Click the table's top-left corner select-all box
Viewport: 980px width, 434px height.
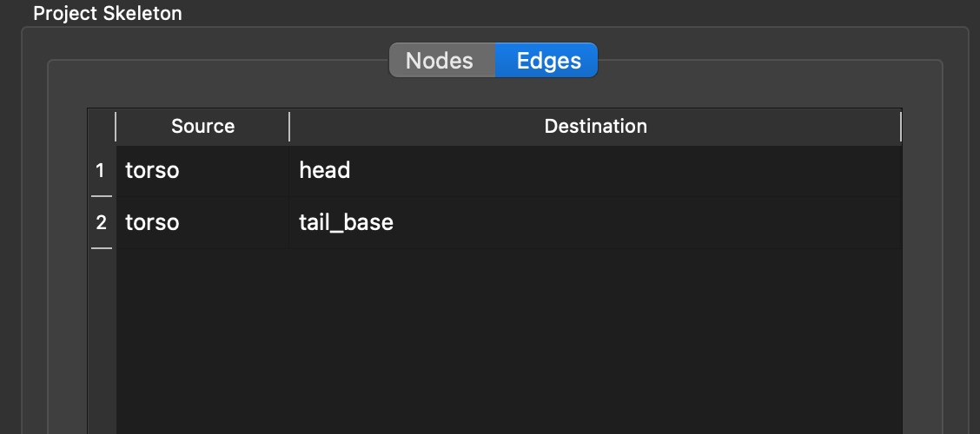(x=101, y=127)
